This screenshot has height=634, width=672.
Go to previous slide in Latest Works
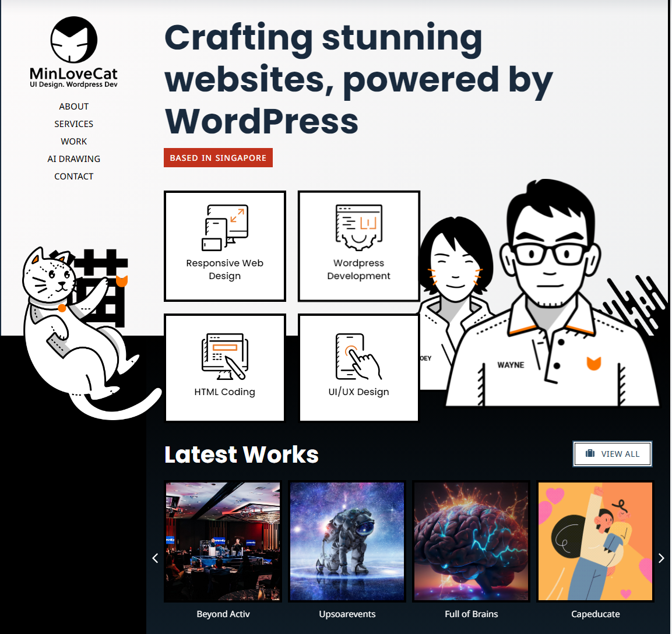pos(155,558)
